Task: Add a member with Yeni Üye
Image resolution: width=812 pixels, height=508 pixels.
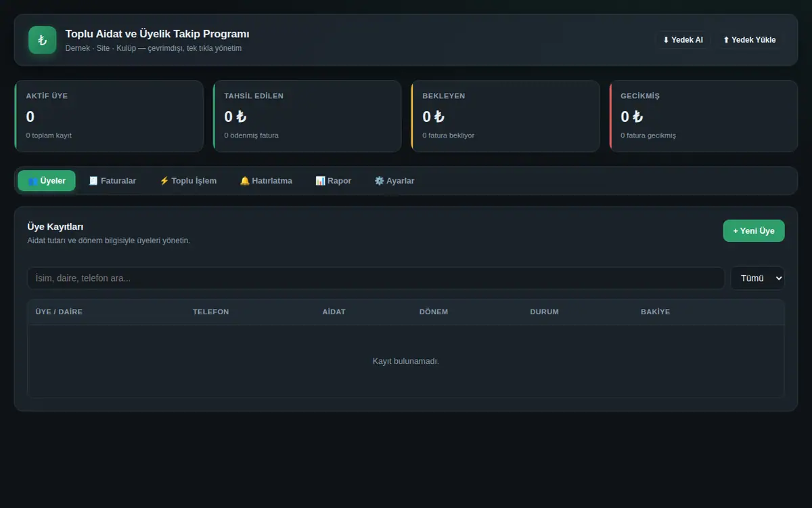Action: [754, 231]
